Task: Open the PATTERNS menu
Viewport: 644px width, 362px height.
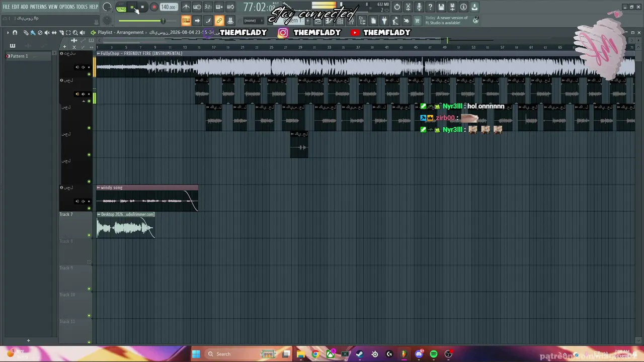Action: (x=38, y=7)
